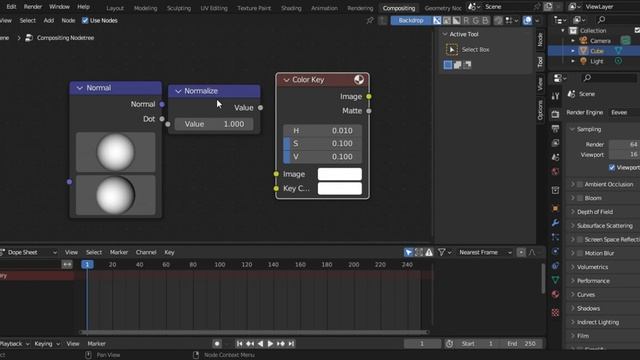Click the Light object data icon
Viewport: 640px width, 360px height.
point(618,61)
